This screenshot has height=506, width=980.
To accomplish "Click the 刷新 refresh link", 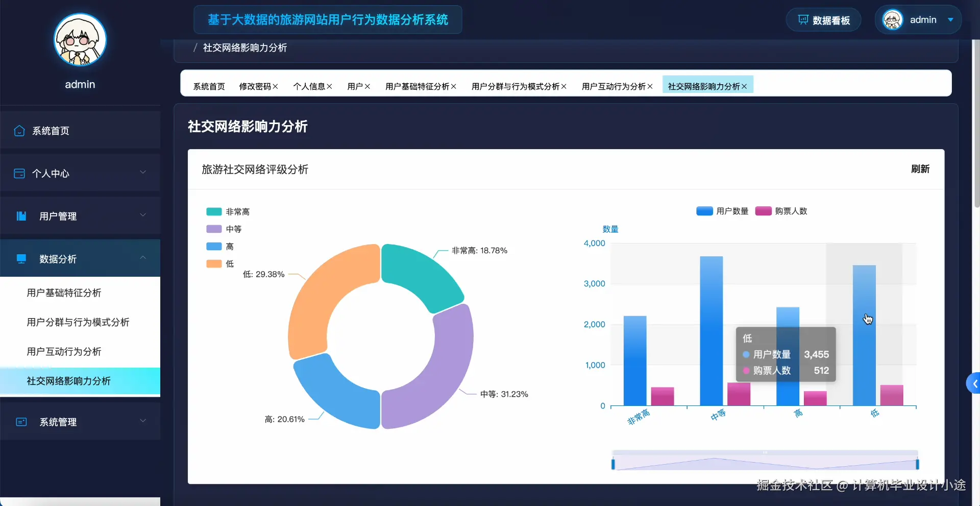I will 920,169.
